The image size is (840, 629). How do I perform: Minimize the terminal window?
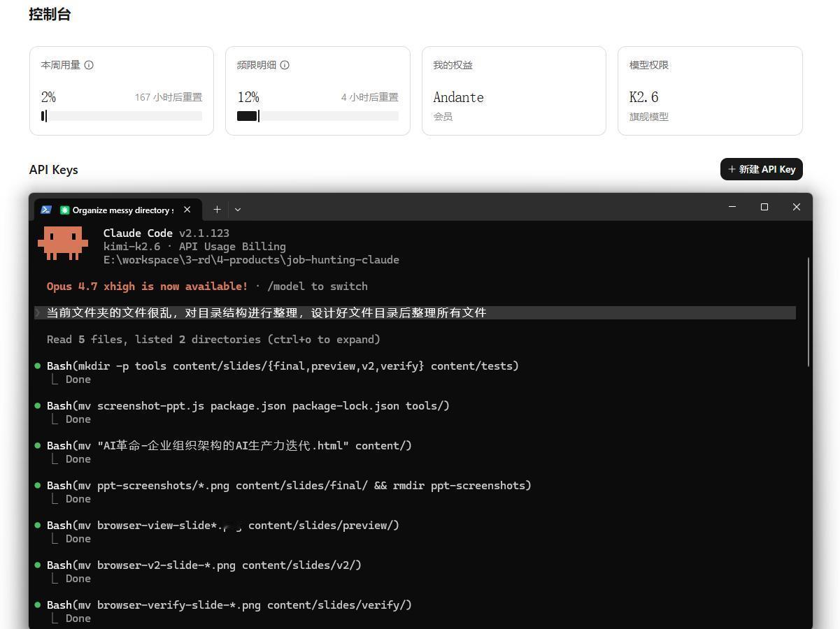coord(732,207)
